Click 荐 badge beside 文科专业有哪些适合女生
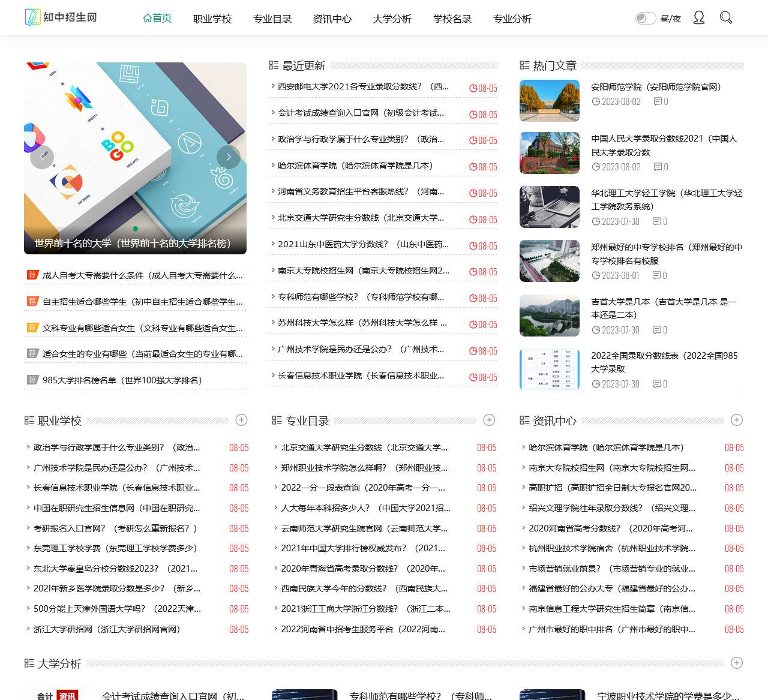The width and height of the screenshot is (768, 700). click(32, 328)
